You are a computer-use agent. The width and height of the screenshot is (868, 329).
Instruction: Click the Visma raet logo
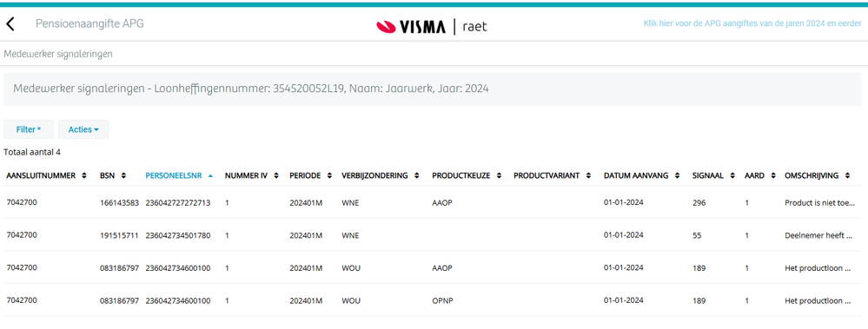pos(432,26)
